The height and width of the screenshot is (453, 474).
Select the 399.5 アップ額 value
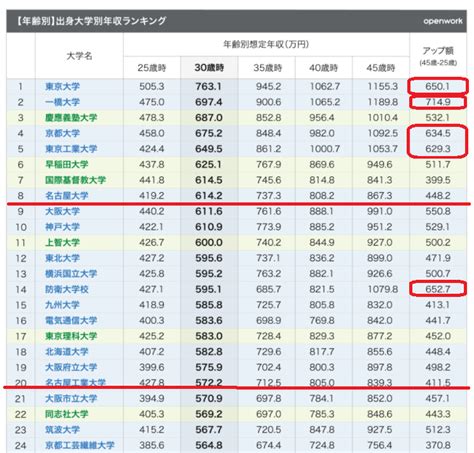pos(438,180)
